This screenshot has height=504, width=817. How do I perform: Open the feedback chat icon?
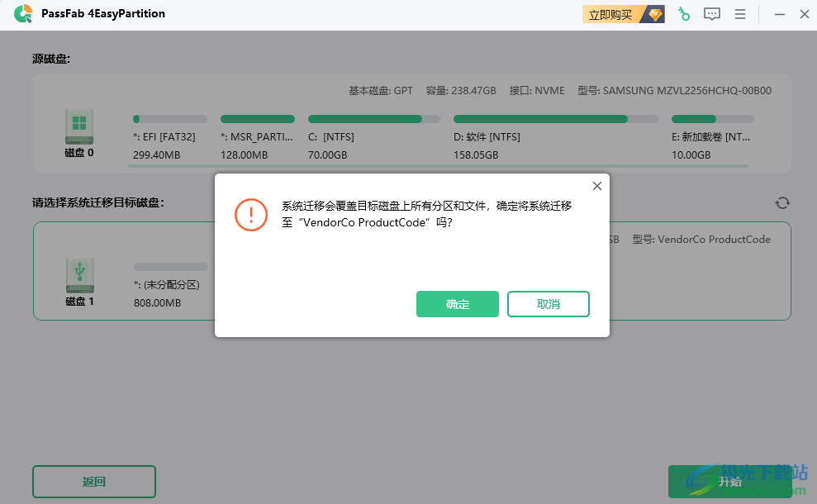click(712, 14)
